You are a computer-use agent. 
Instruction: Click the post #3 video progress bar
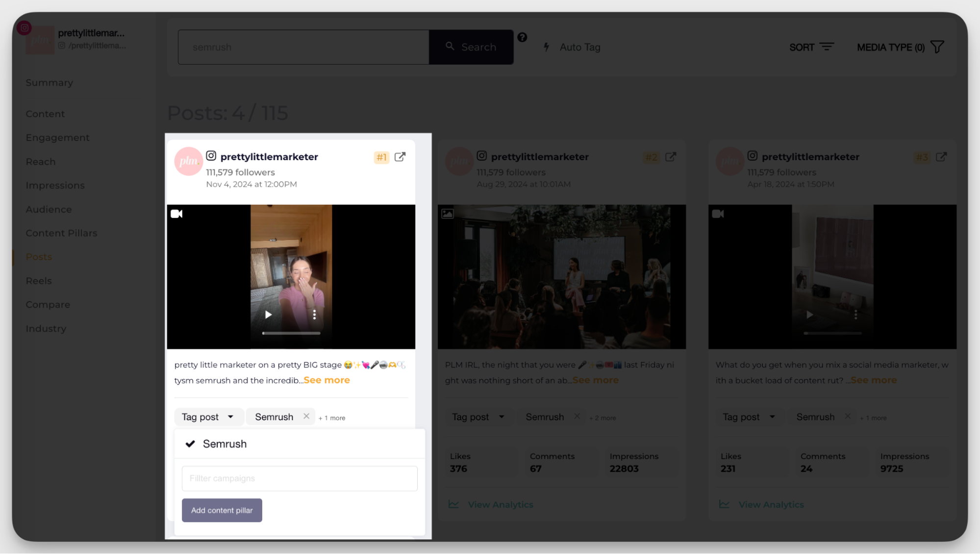pyautogui.click(x=832, y=333)
